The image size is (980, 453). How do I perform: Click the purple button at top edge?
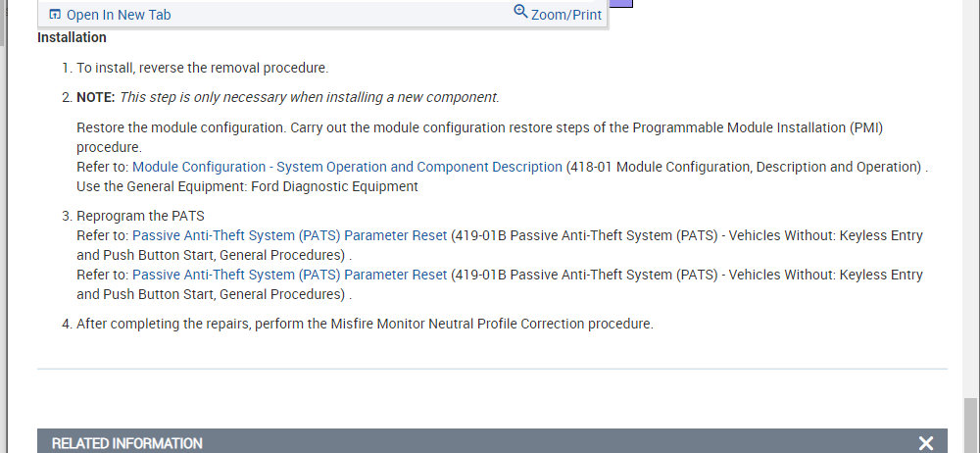coord(620,3)
